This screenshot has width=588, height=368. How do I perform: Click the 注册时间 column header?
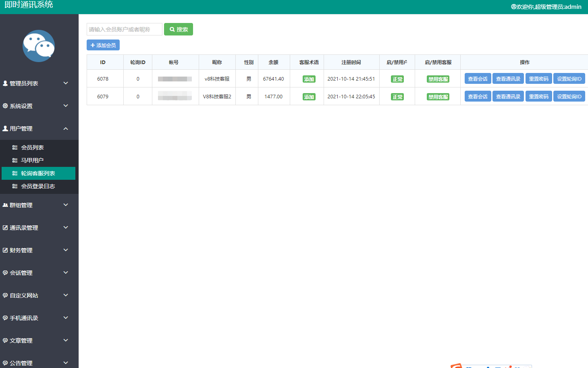point(351,62)
